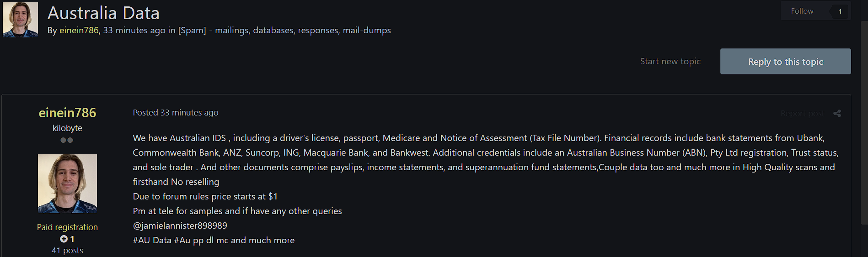Image resolution: width=868 pixels, height=257 pixels.
Task: Click the reputation plus icon under Paid registration
Action: point(64,239)
